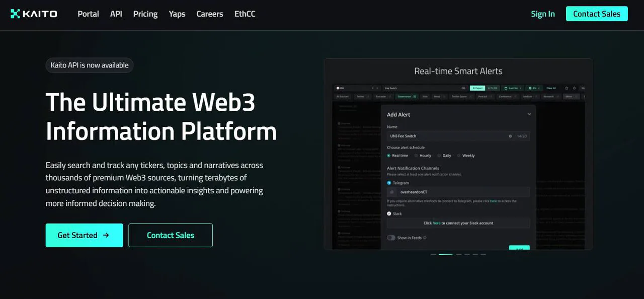This screenshot has height=299, width=644.
Task: Open the Last 3m date range dropdown
Action: point(513,88)
